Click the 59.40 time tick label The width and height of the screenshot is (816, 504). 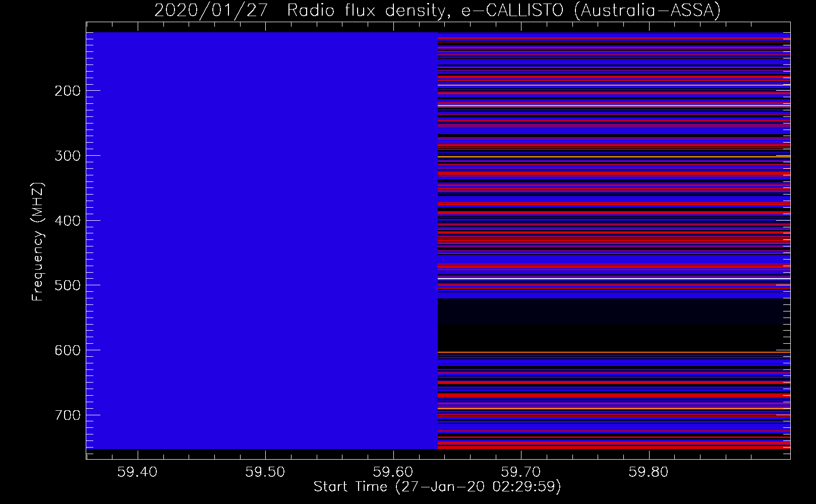[x=137, y=472]
